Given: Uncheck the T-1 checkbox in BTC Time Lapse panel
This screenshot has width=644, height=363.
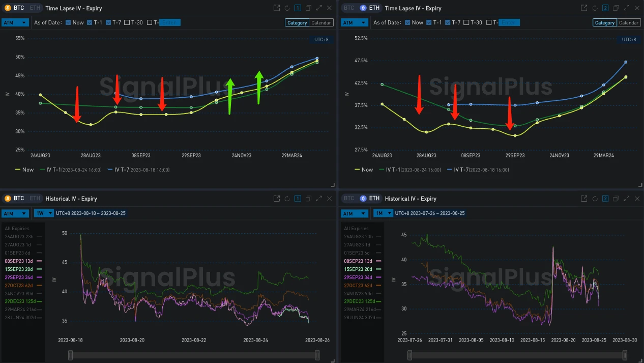Looking at the screenshot, I should click(90, 22).
